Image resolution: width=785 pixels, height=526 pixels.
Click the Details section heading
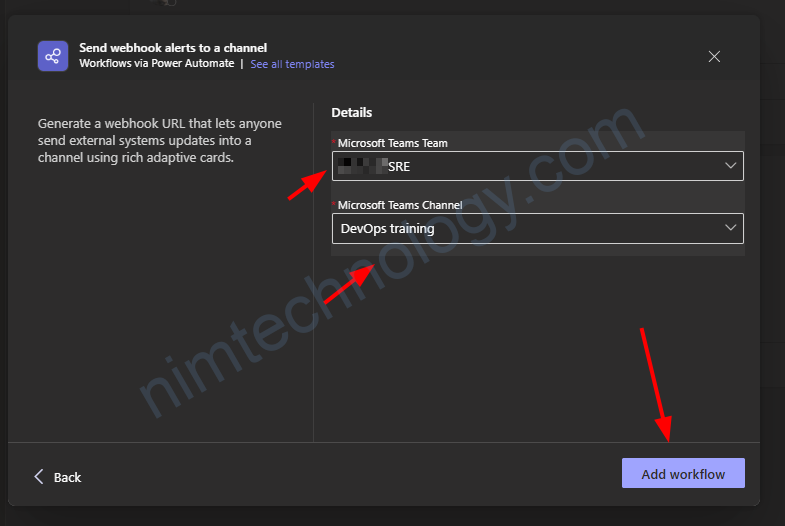352,113
